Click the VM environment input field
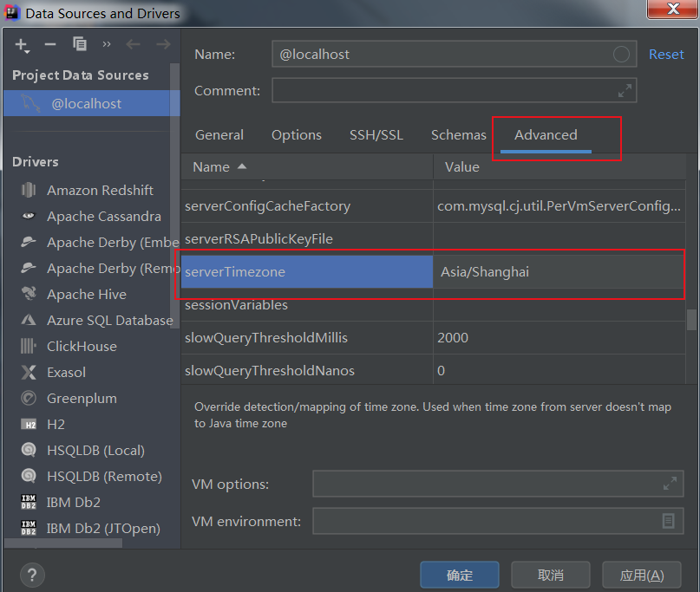 [x=498, y=521]
